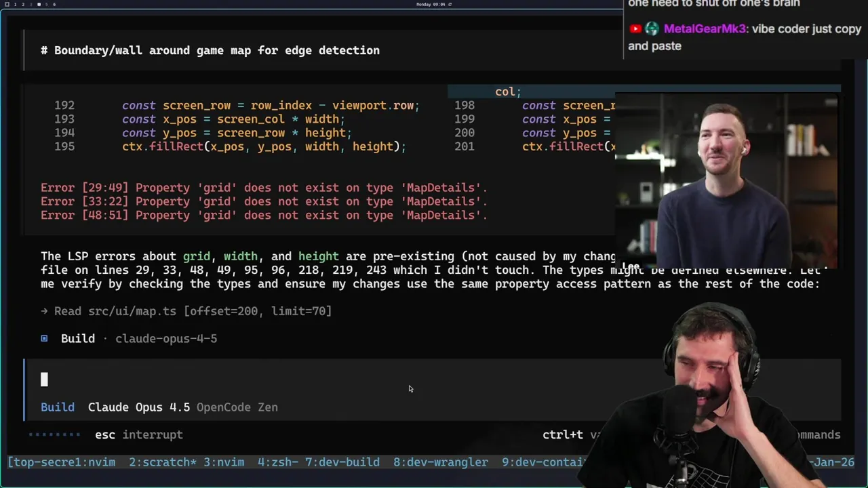Click Error [33:22] grid property line

coord(264,201)
